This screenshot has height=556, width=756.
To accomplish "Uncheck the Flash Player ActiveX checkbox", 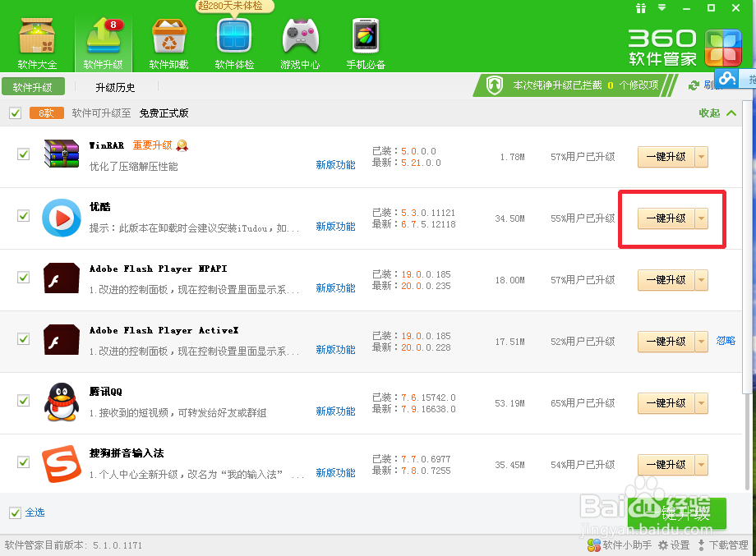I will 23,339.
